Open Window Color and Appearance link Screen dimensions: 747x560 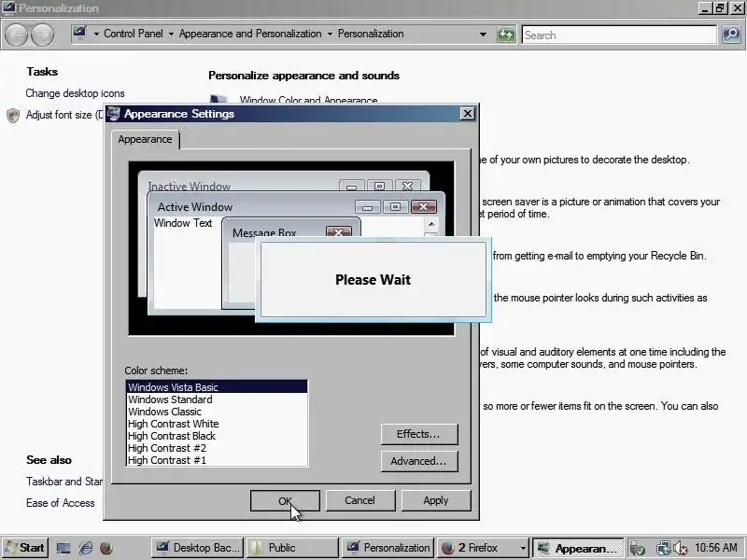click(x=308, y=100)
